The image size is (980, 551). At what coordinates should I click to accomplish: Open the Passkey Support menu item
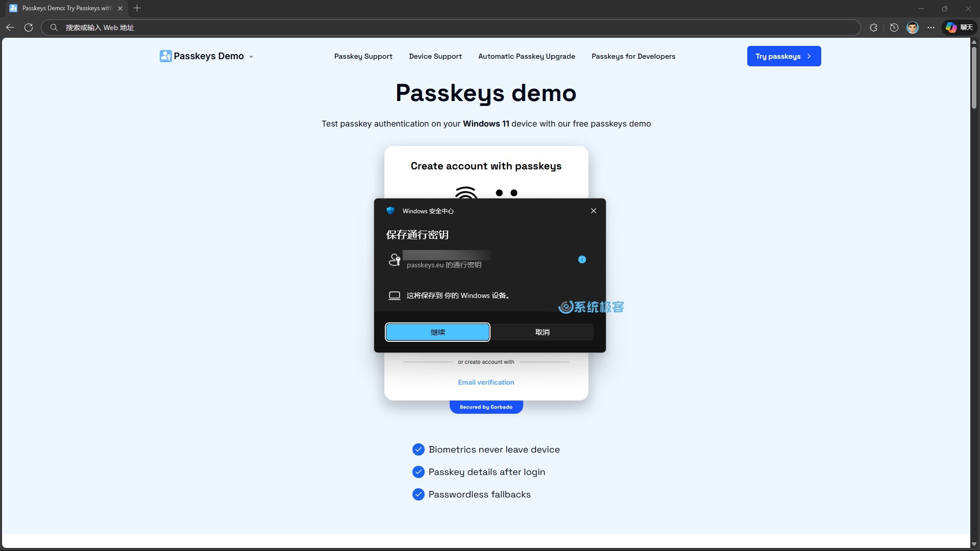(363, 57)
